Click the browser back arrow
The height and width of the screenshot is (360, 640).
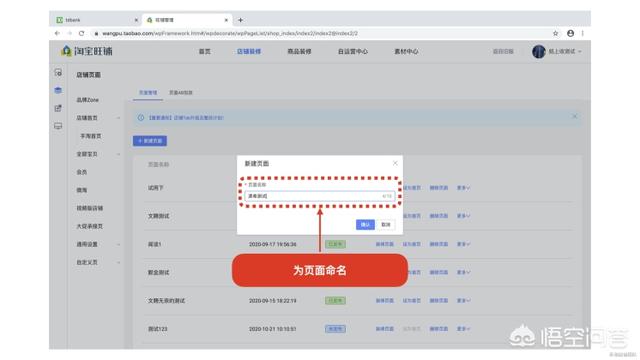(57, 33)
